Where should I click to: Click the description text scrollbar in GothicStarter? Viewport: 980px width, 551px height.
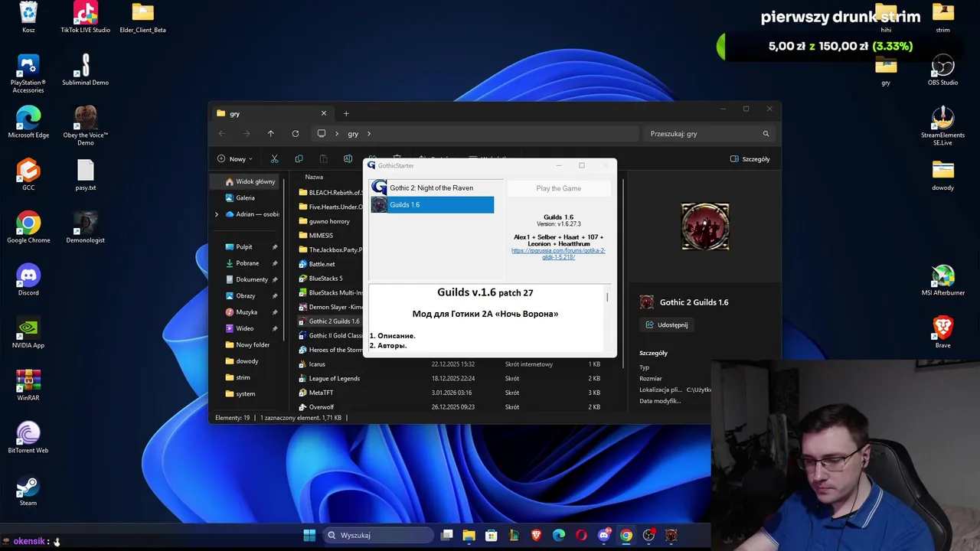[608, 297]
